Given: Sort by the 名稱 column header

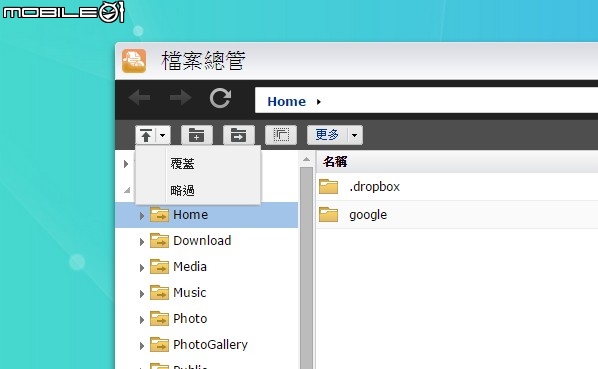Looking at the screenshot, I should coord(335,162).
